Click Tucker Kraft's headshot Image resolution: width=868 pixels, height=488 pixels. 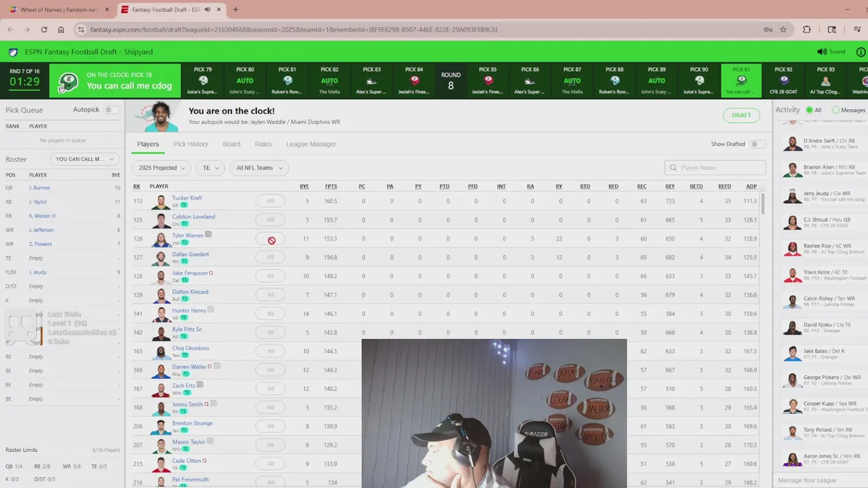coord(161,201)
